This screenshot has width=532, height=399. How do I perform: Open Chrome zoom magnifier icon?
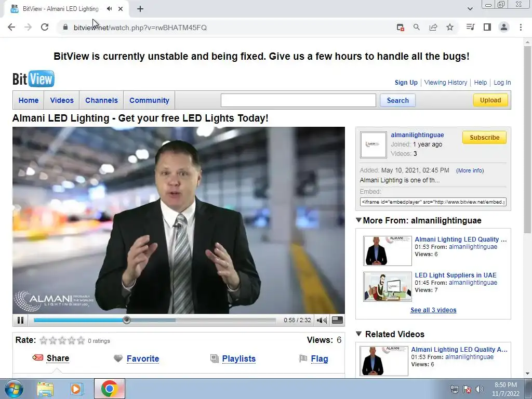[417, 27]
